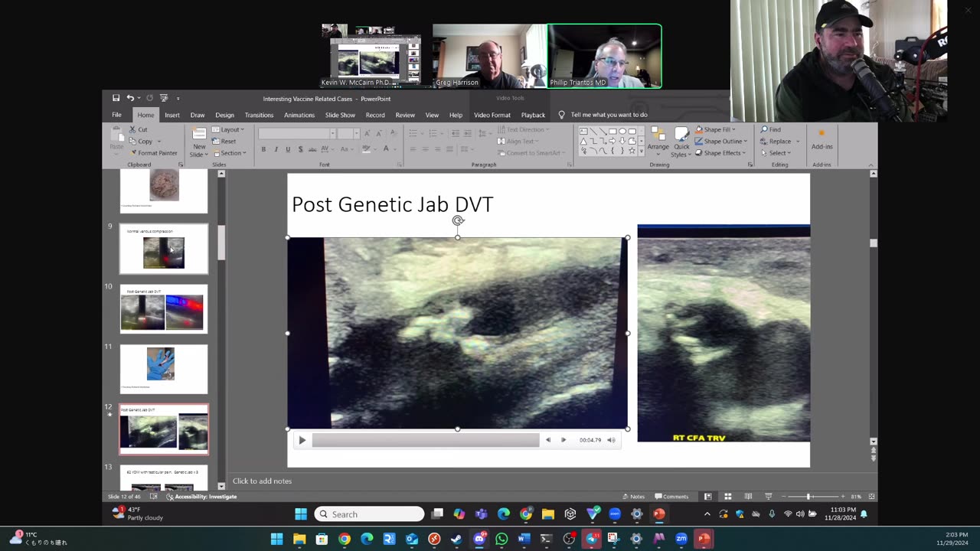
Task: Click the video playback progress bar
Action: (425, 440)
